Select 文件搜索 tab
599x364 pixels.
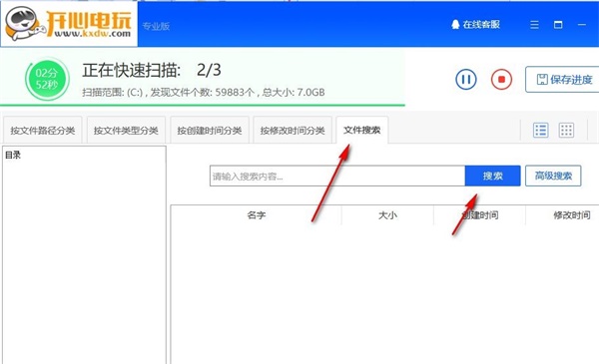362,130
